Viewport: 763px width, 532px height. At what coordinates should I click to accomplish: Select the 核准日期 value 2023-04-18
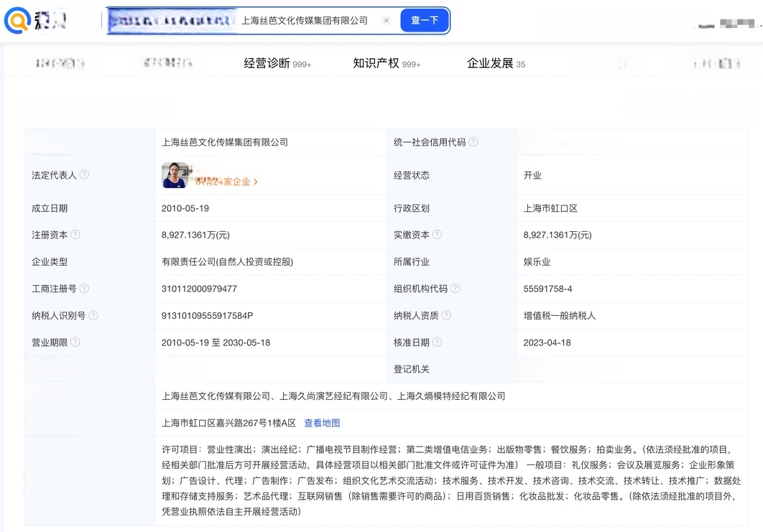(547, 342)
